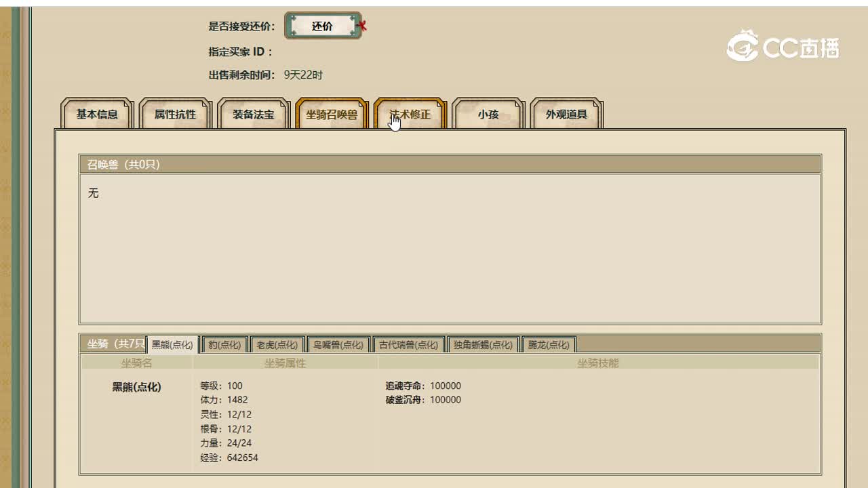The width and height of the screenshot is (868, 488).
Task: Click the bold 黑熊(点化) mount name
Action: [137, 387]
